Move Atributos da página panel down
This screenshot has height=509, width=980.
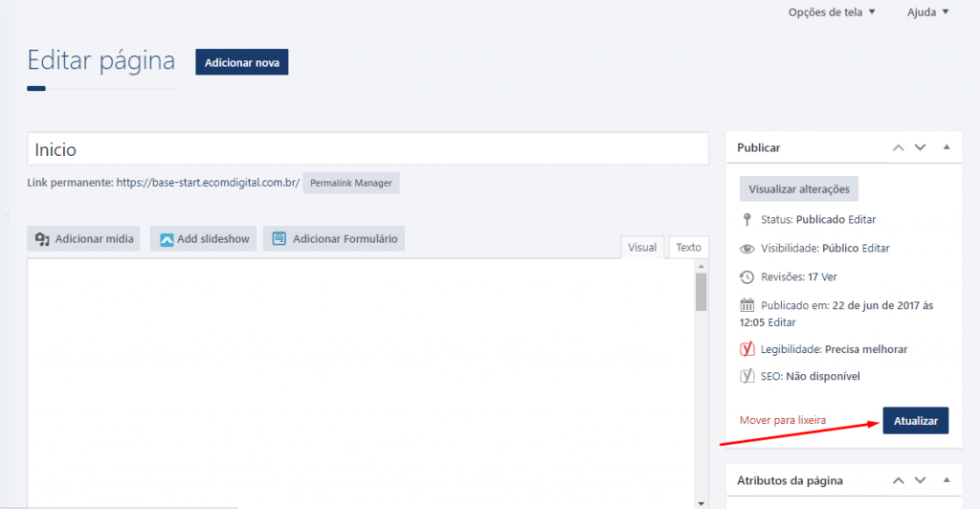coord(920,480)
